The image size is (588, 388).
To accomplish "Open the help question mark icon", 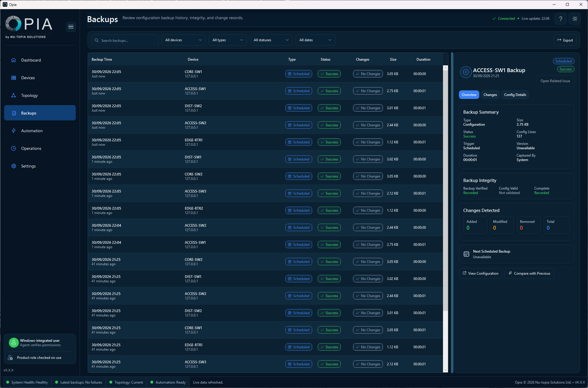I will (x=561, y=19).
